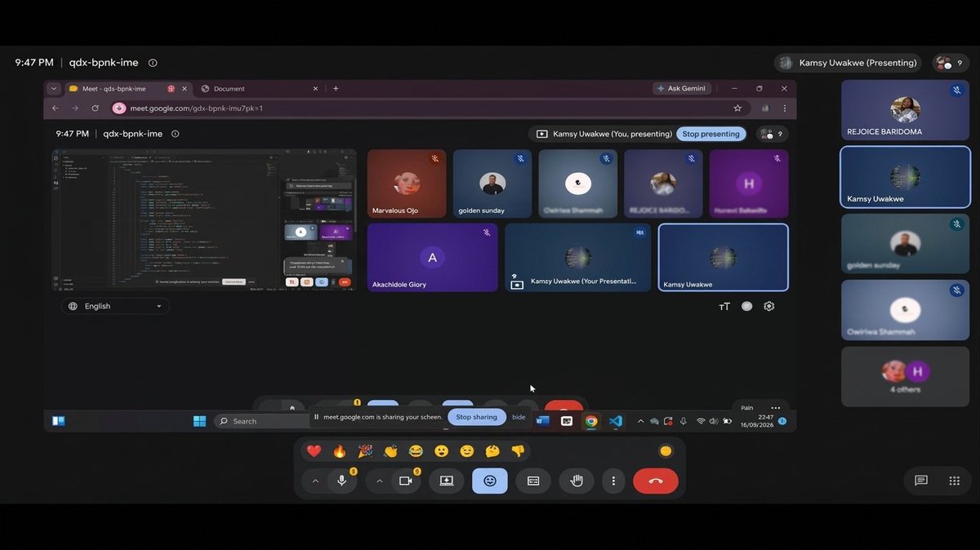Screen dimensions: 980x550
Task: Open the chat panel icon
Action: click(921, 481)
